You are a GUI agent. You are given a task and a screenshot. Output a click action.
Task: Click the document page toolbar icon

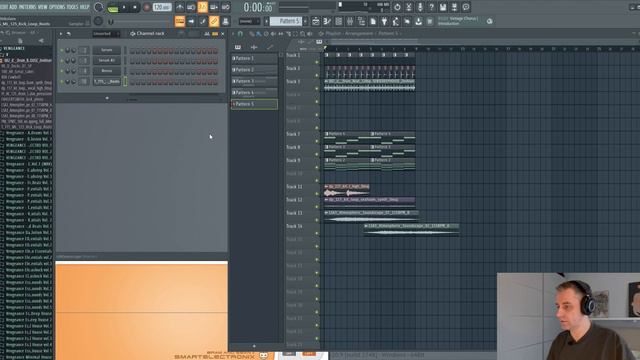373,21
